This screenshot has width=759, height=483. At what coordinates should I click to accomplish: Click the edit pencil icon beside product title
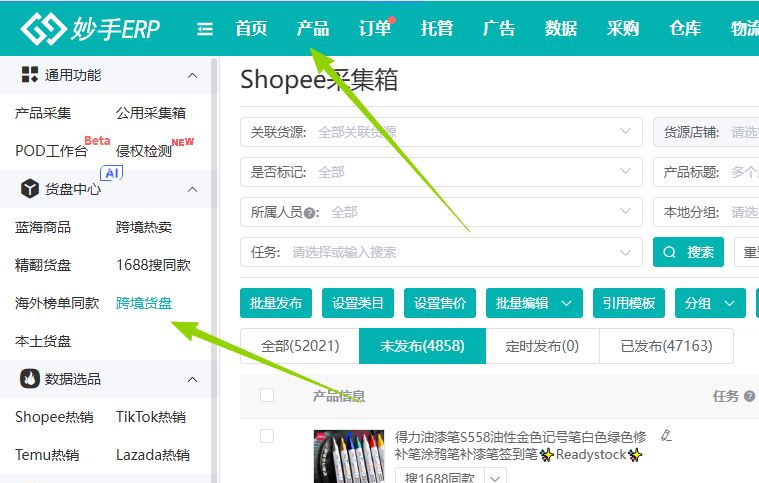tap(667, 436)
